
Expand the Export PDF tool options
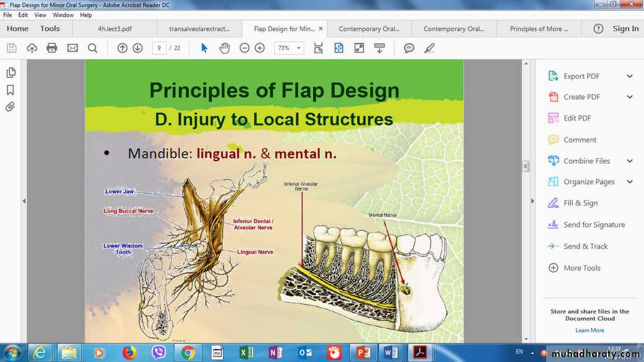[x=630, y=76]
